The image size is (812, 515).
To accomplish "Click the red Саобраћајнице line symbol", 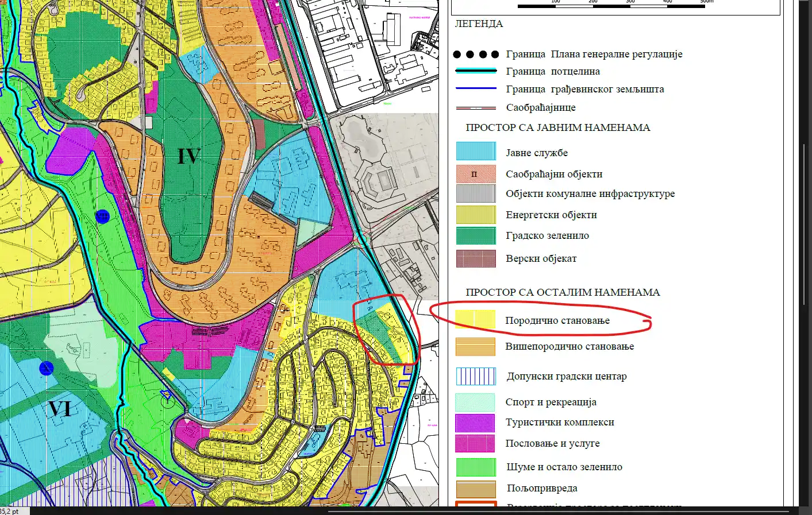I will click(x=476, y=107).
